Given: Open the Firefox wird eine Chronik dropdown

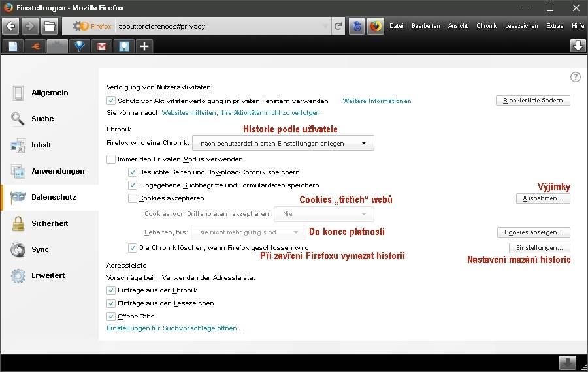Looking at the screenshot, I should (x=283, y=143).
